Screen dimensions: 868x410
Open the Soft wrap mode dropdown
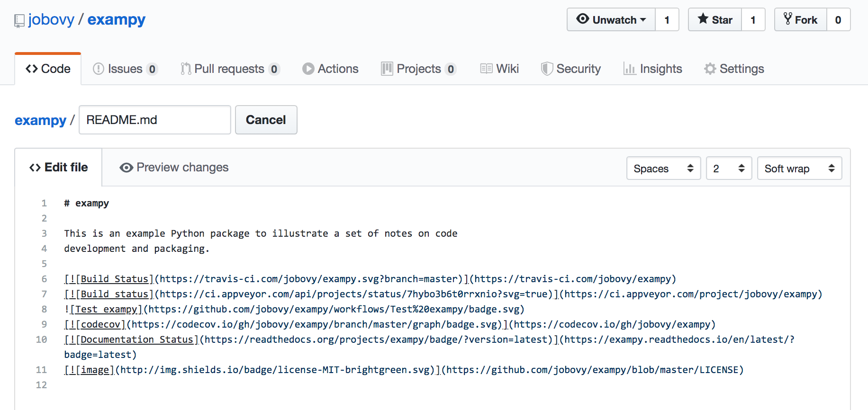(799, 168)
